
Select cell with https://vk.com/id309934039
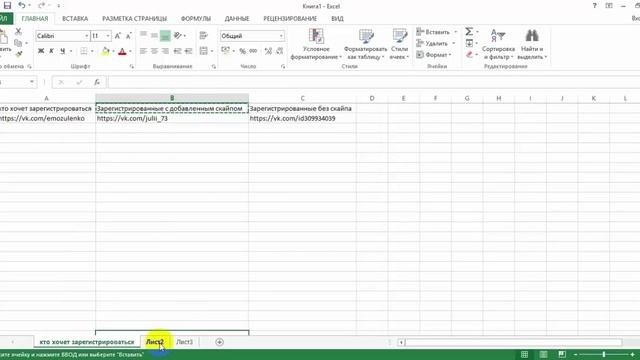click(302, 118)
